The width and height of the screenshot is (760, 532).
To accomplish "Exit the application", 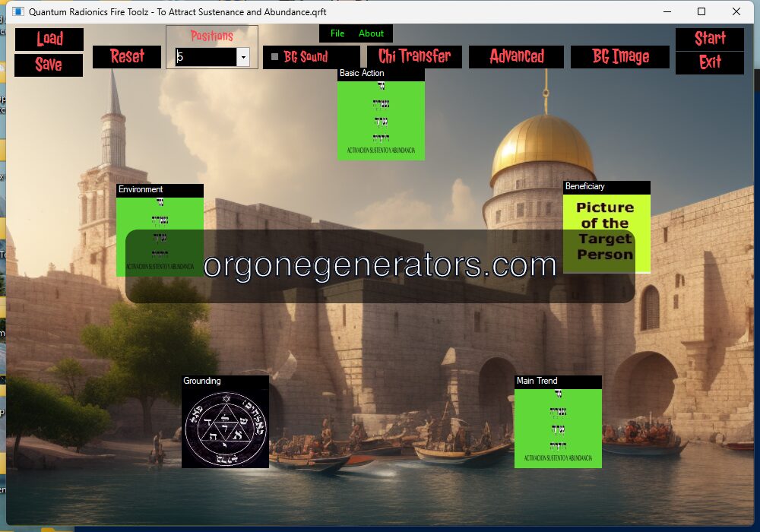I will coord(710,63).
